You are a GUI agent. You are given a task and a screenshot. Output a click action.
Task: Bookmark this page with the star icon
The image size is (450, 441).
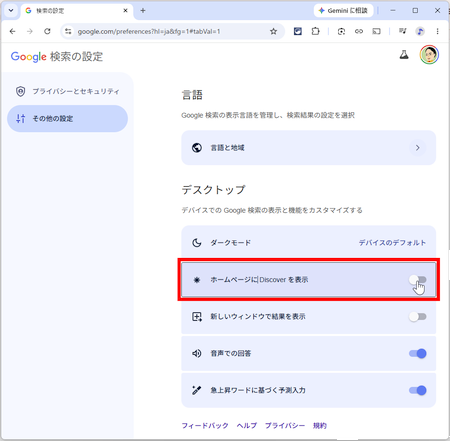click(273, 31)
